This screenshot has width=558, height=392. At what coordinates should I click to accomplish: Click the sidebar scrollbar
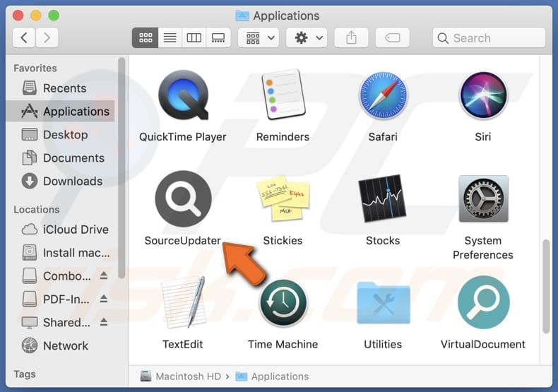pyautogui.click(x=121, y=168)
